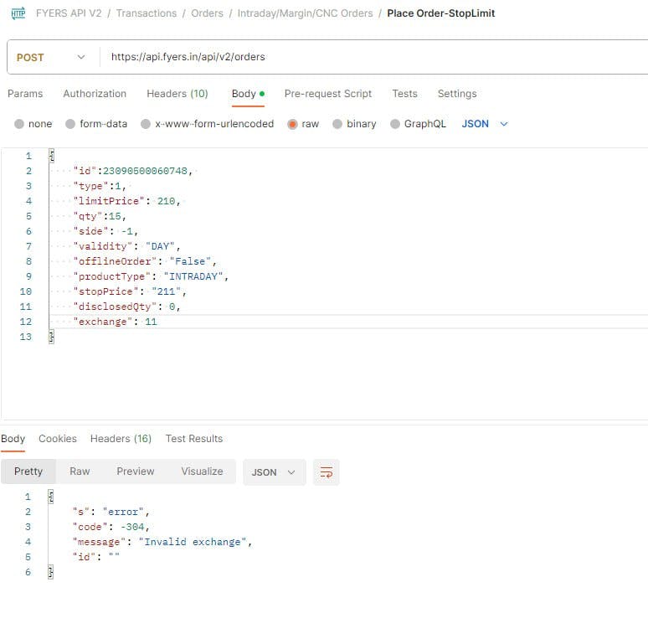Open the Orders breadcrumb link
648x644 pixels.
[x=207, y=13]
